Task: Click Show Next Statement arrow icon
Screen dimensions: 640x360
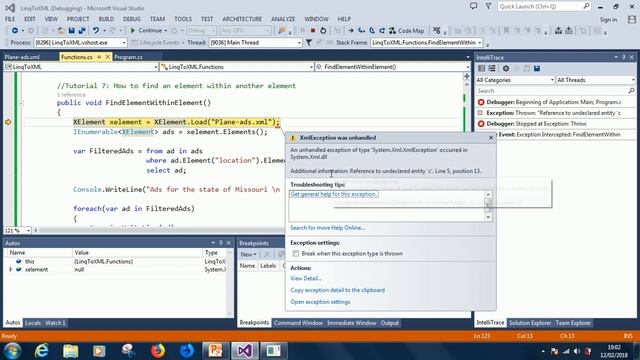Action: tap(351, 31)
